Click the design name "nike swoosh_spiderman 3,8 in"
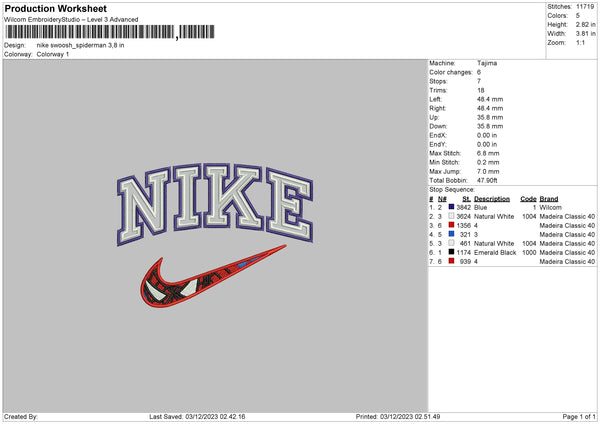600x424 pixels. [80, 45]
